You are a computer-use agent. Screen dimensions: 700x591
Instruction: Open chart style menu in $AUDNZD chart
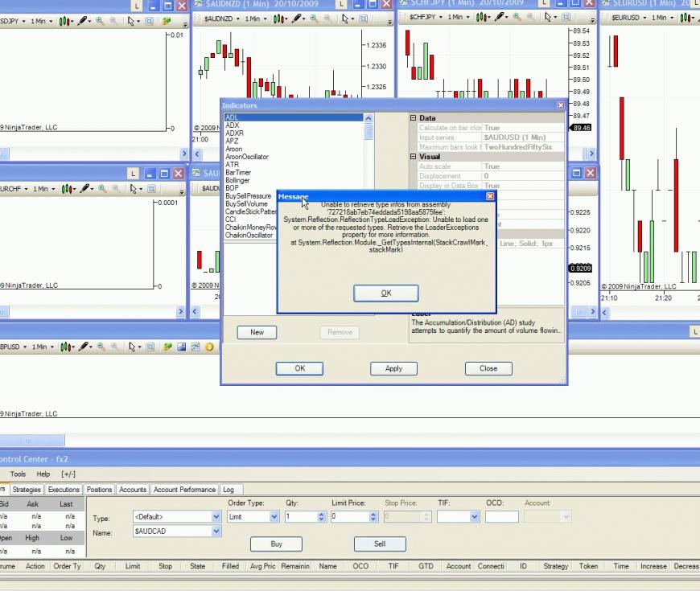[280, 18]
